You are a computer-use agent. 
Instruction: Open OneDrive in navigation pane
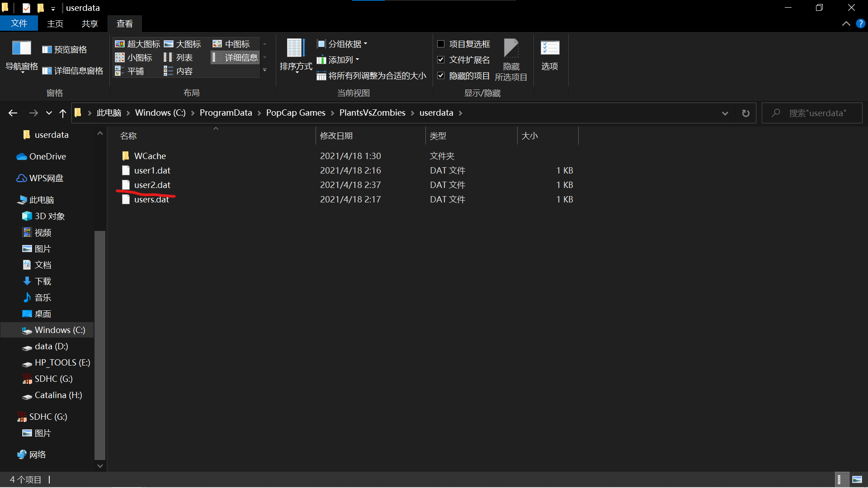[47, 156]
